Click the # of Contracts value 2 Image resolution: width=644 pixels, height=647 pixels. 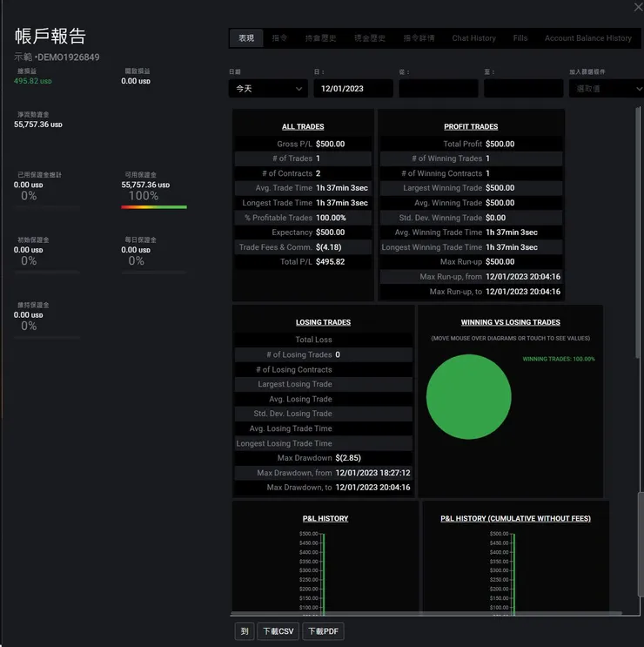point(318,173)
